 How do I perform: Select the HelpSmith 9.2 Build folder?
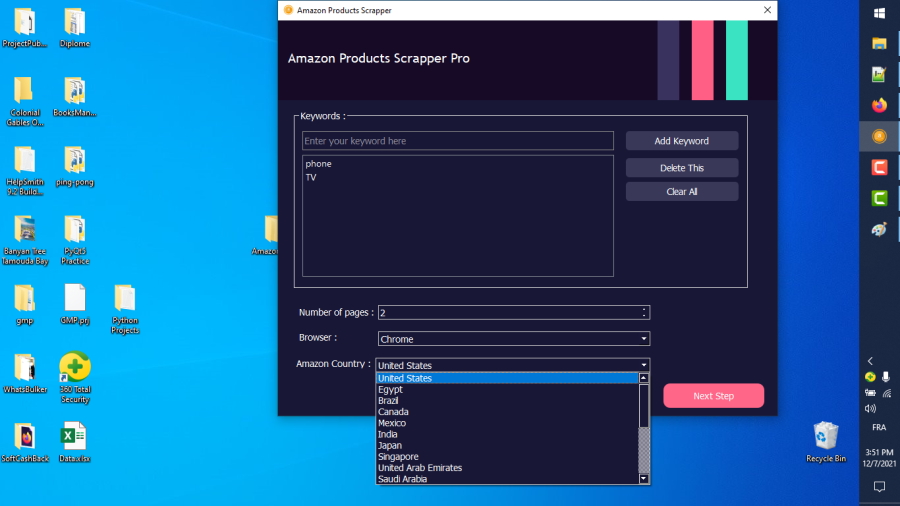[x=24, y=170]
